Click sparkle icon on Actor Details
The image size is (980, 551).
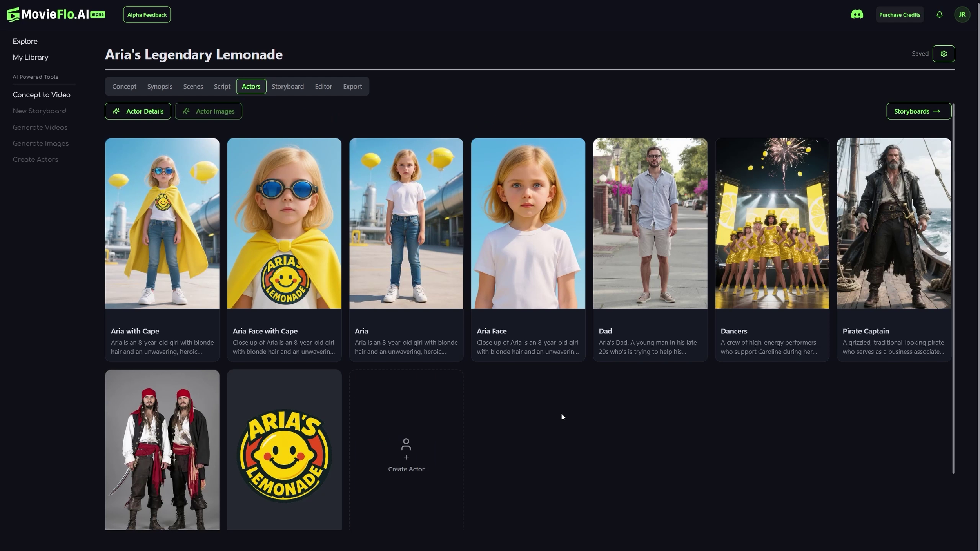point(116,111)
